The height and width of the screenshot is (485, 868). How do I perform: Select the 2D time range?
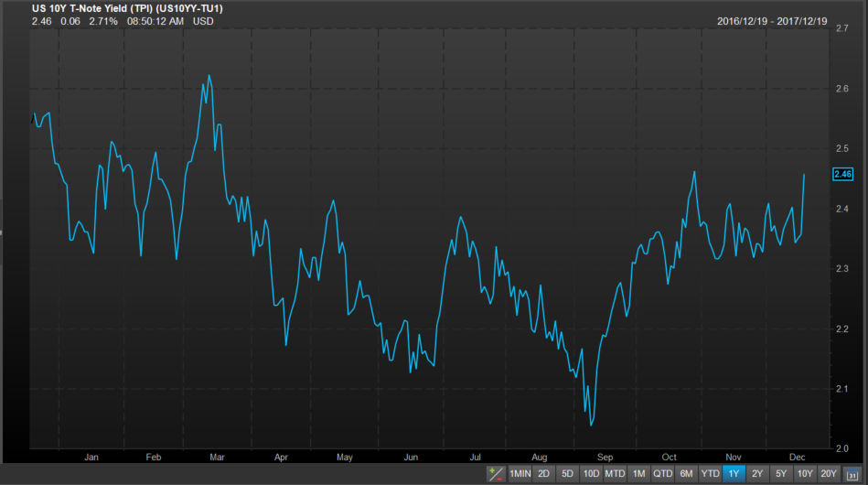point(543,474)
